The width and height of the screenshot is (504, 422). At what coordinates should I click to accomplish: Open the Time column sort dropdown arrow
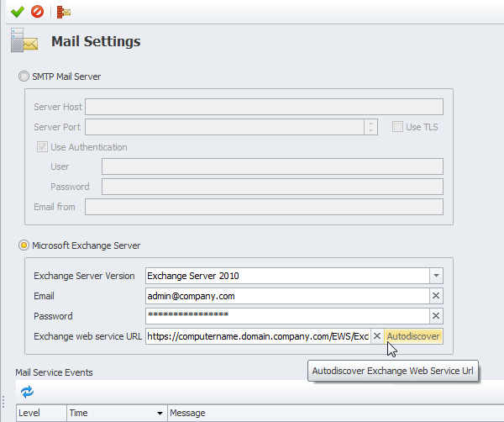(x=160, y=414)
